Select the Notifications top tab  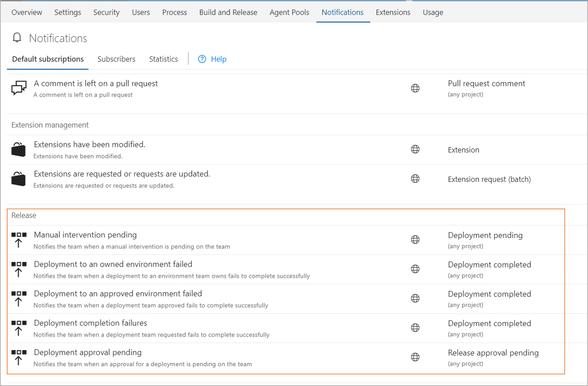343,12
